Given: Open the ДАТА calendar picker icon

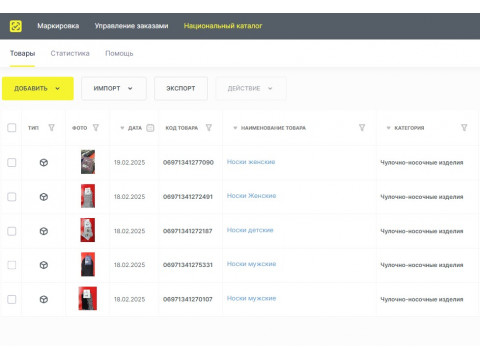Looking at the screenshot, I should pos(150,128).
